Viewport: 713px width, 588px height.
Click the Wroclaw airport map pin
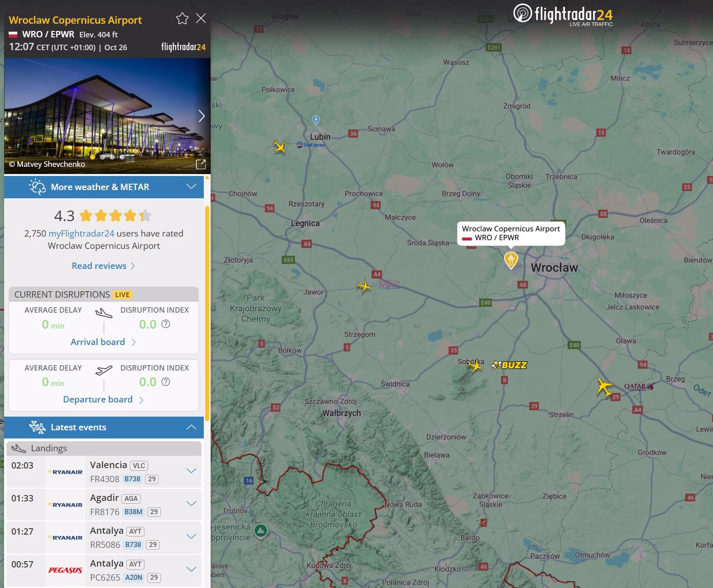(x=511, y=260)
